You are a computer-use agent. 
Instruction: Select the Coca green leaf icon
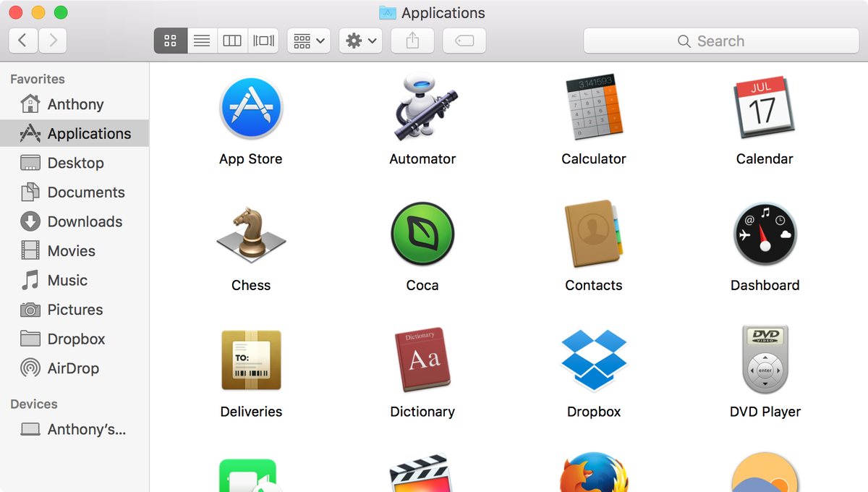422,234
